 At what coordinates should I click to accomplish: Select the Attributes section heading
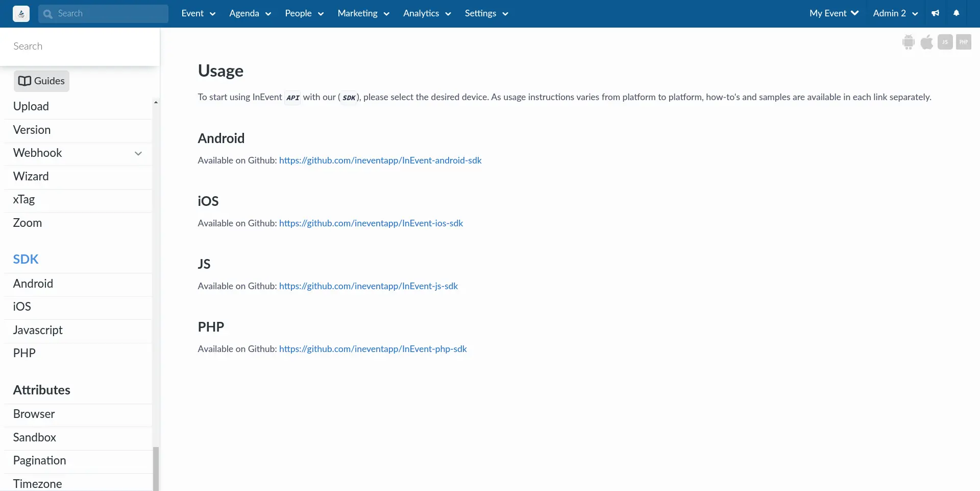point(42,390)
